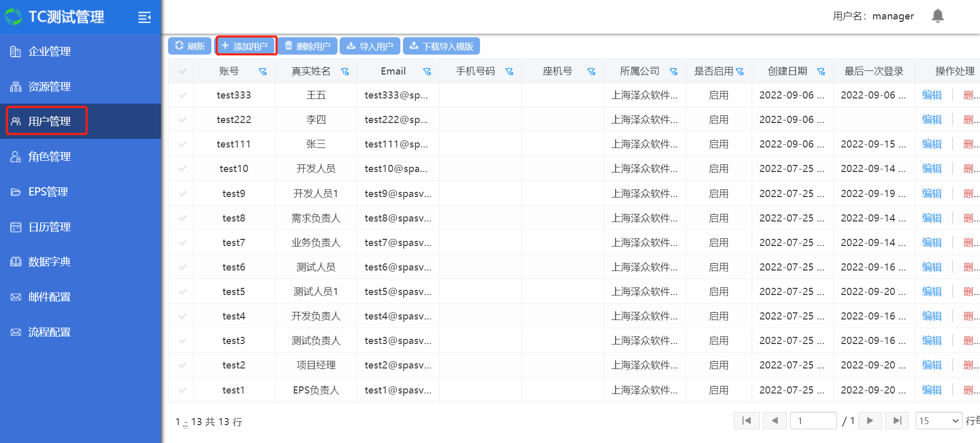
Task: Toggle the select-all checkbox in header
Action: tap(182, 71)
